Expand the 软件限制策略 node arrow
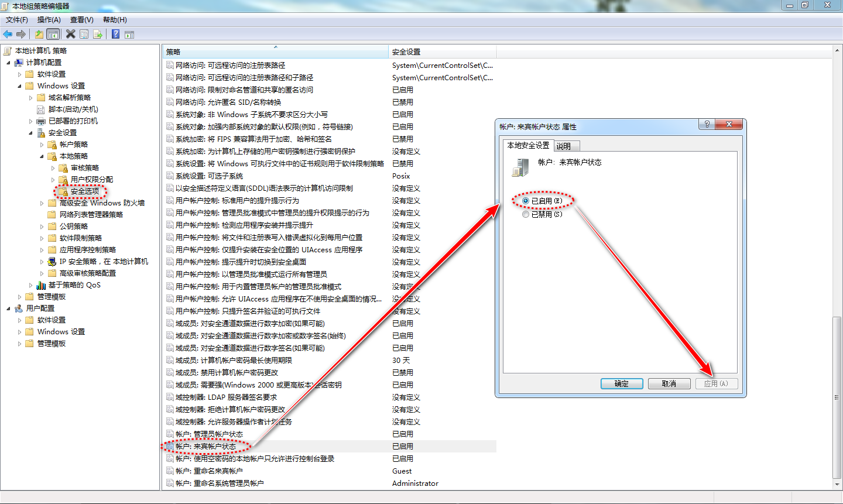This screenshot has height=504, width=843. click(42, 238)
